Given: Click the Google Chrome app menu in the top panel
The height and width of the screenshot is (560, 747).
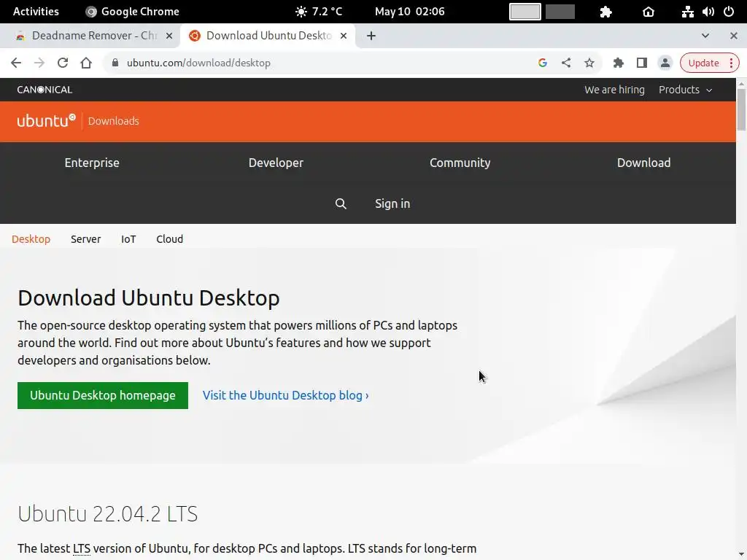Looking at the screenshot, I should pyautogui.click(x=132, y=12).
